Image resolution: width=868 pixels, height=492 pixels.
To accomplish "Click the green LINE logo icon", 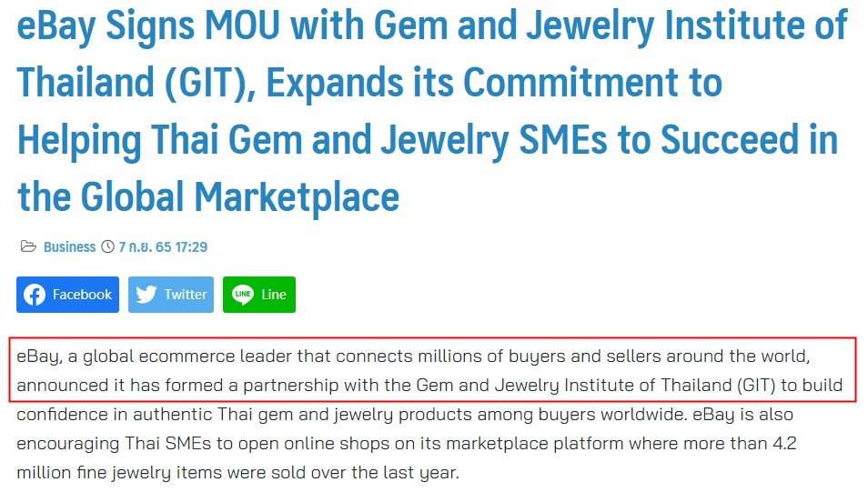I will [x=242, y=295].
